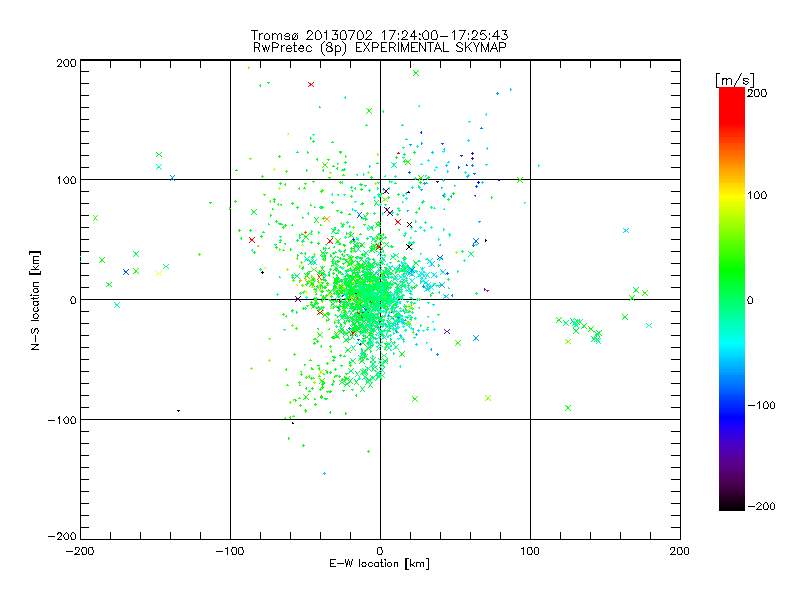Click the '-100' tick on the E-W axis
Image resolution: width=800 pixels, height=600 pixels.
[230, 551]
